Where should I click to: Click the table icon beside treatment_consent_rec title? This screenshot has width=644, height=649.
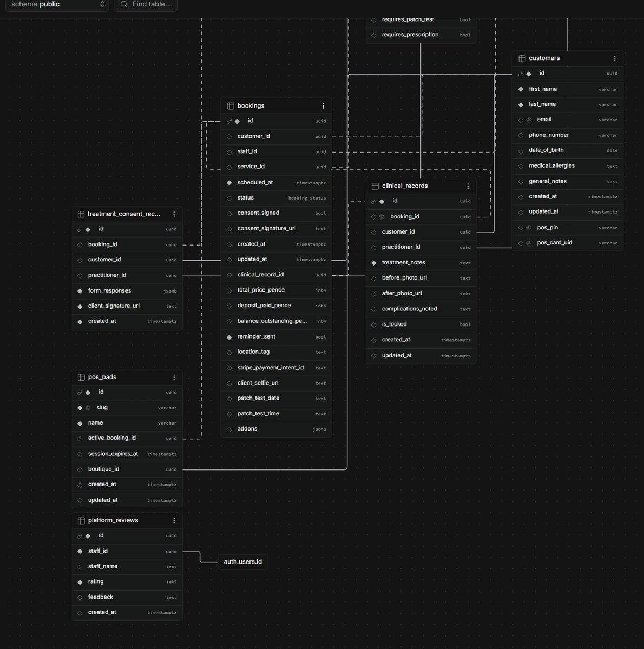(81, 214)
